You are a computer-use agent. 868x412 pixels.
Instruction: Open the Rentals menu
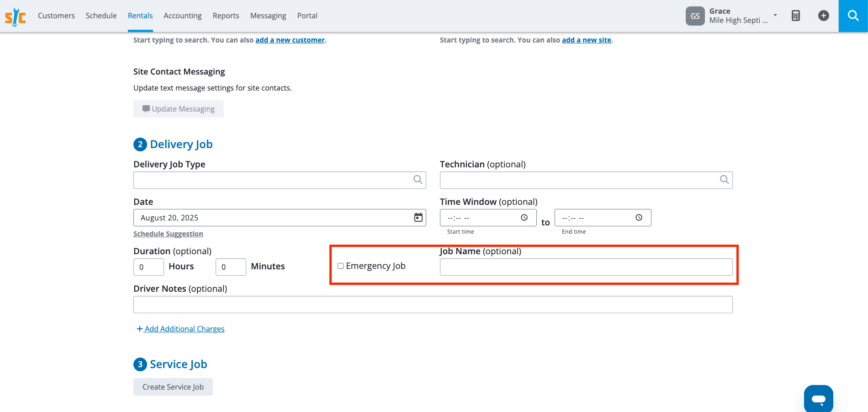coord(140,16)
